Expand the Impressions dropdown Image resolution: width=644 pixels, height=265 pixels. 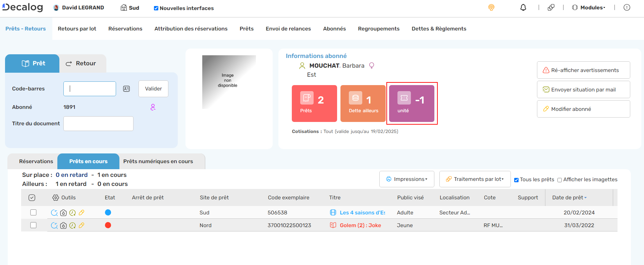click(407, 179)
